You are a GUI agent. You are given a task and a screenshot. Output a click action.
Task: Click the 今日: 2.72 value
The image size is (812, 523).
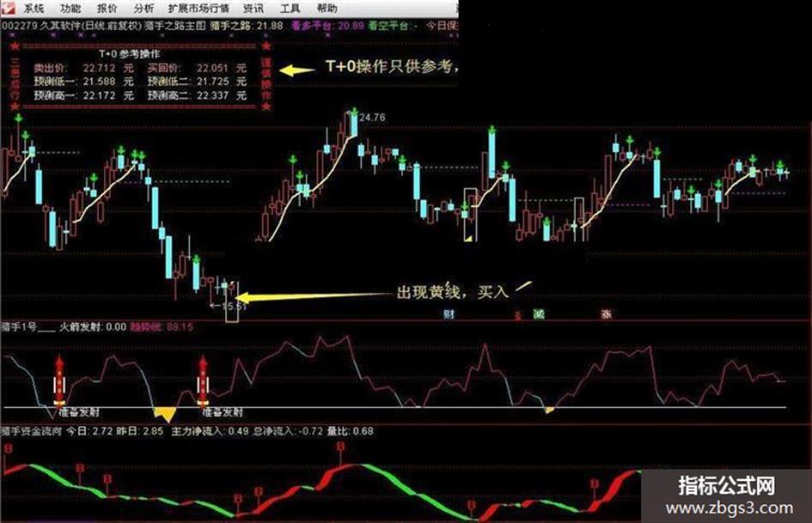[x=89, y=431]
